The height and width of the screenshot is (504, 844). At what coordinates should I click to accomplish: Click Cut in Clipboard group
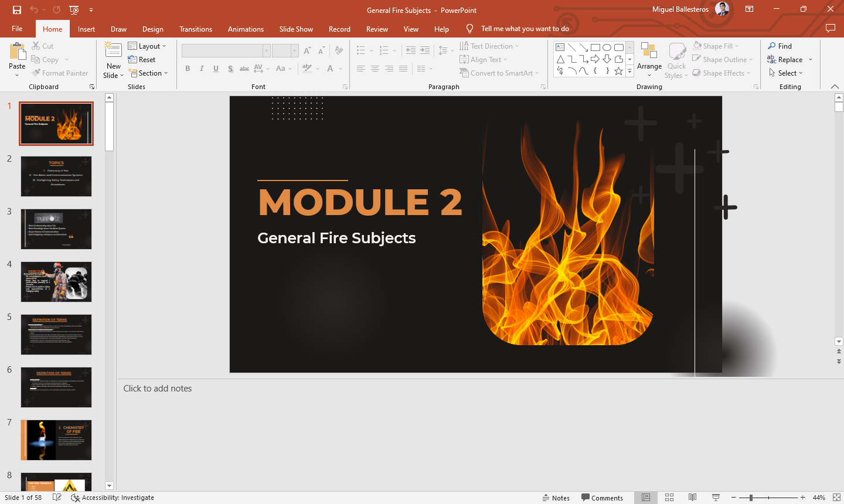click(x=42, y=46)
